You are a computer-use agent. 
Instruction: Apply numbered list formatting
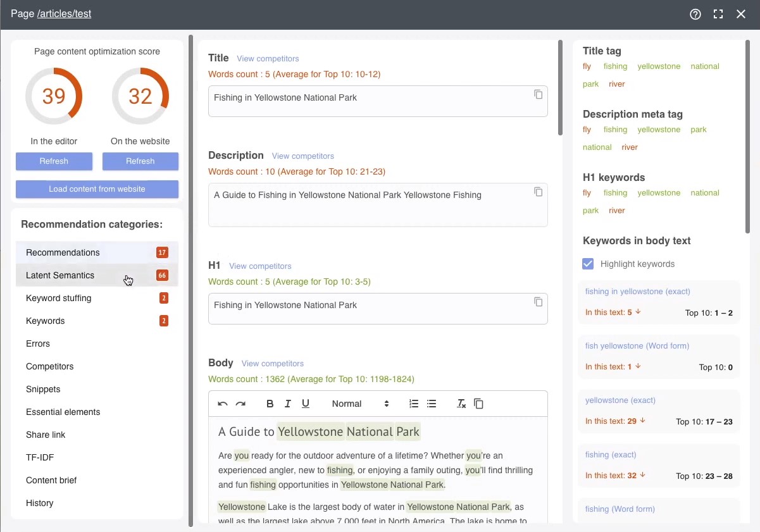pyautogui.click(x=414, y=403)
